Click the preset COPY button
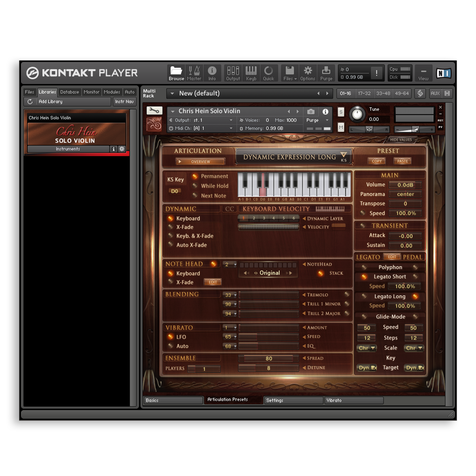 coord(377,161)
